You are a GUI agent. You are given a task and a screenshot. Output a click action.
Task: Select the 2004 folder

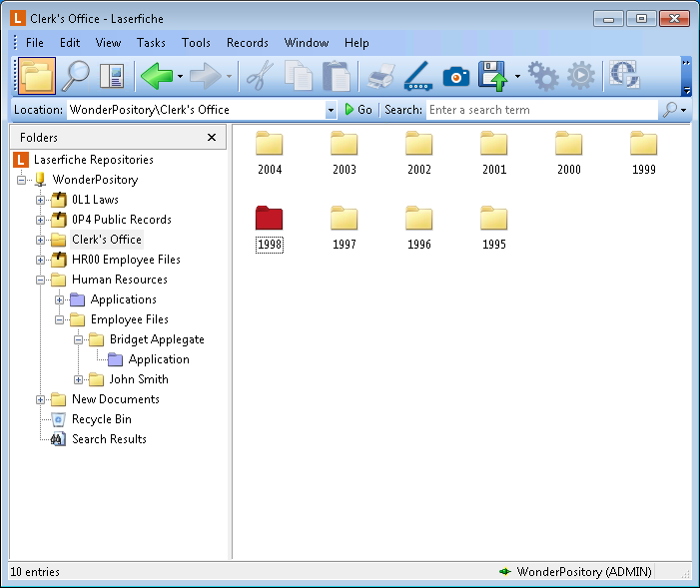[270, 153]
